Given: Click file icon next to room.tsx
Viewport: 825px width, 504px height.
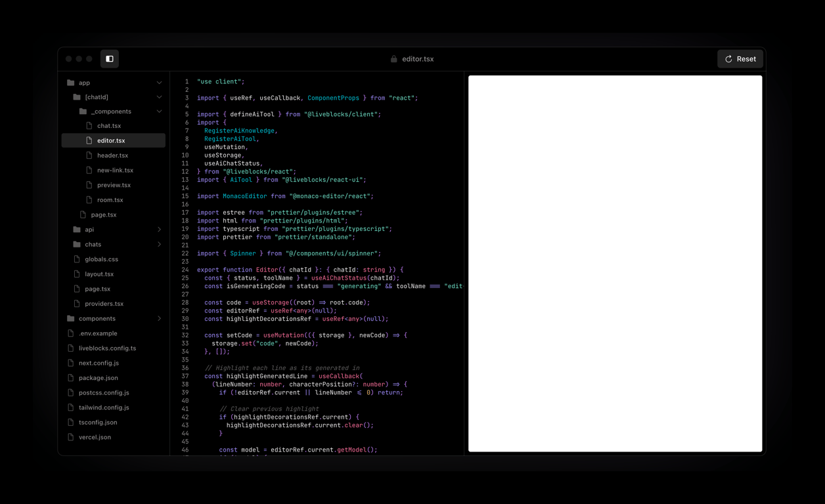Looking at the screenshot, I should (89, 199).
